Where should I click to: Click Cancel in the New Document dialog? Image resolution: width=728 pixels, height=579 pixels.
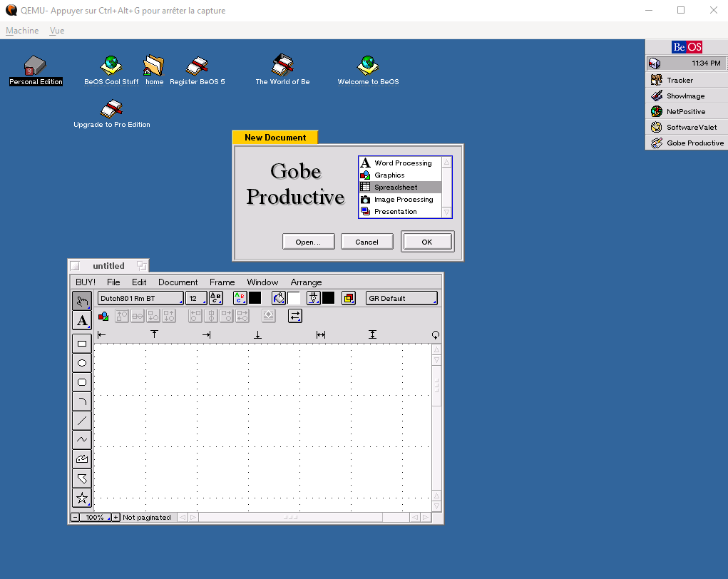coord(366,242)
